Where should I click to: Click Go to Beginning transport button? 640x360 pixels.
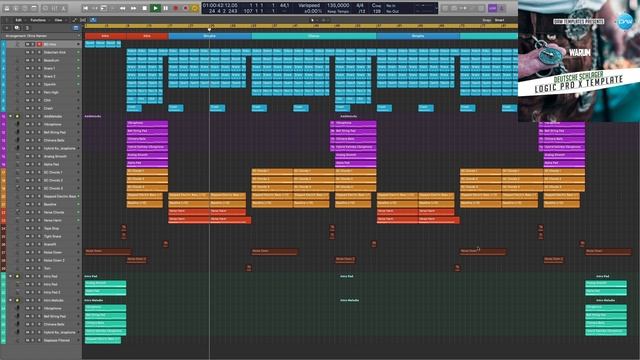point(85,8)
